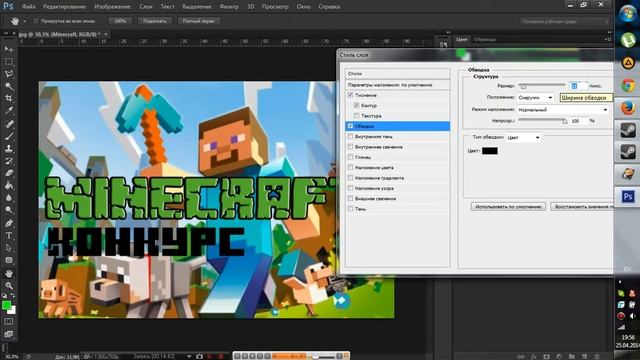Select the Dodge tool
Viewport: 640px width, 360px height.
9,210
